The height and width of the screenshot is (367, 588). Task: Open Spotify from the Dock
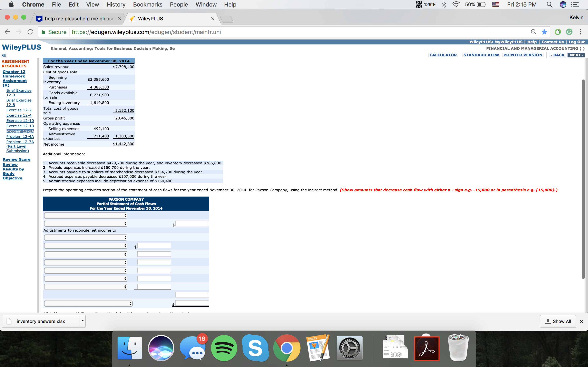(224, 348)
